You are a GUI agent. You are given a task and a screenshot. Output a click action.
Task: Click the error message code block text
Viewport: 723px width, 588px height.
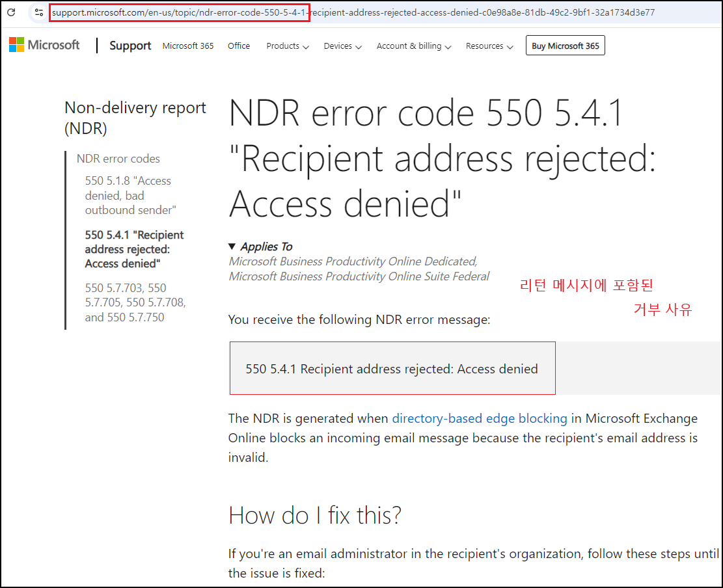click(392, 369)
